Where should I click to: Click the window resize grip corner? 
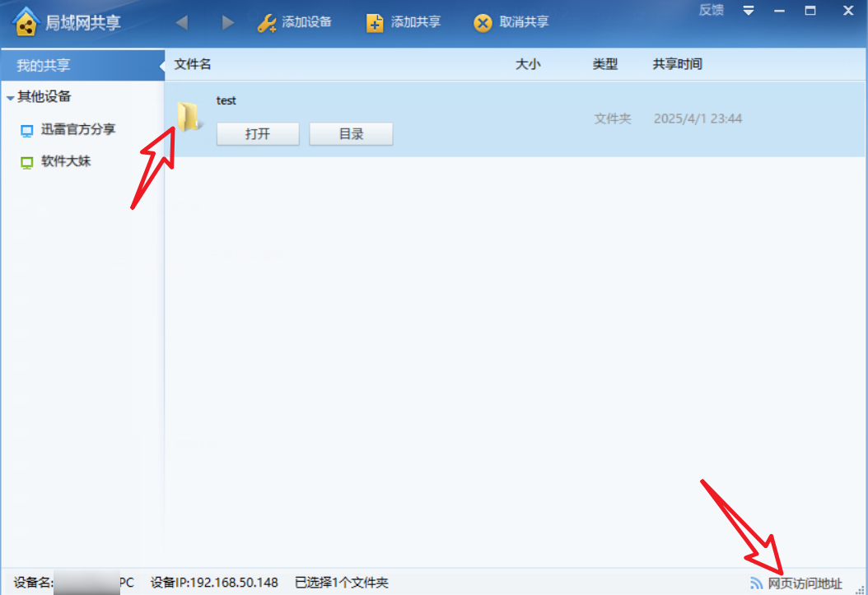861,590
